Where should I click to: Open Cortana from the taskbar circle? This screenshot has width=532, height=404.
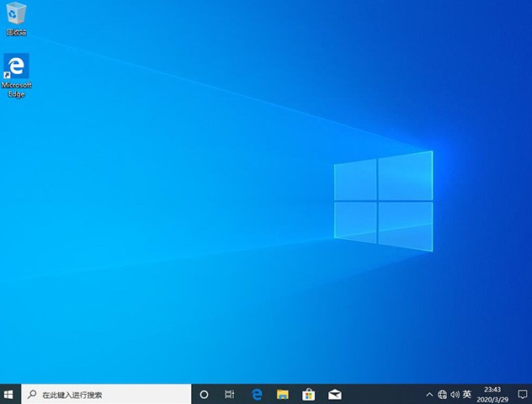click(204, 394)
